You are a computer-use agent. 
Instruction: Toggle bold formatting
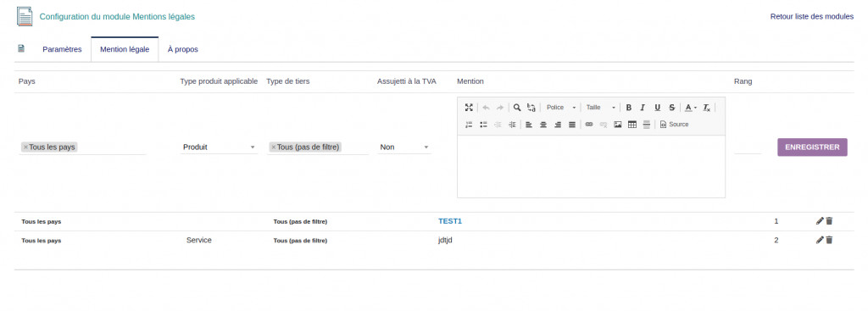point(628,108)
